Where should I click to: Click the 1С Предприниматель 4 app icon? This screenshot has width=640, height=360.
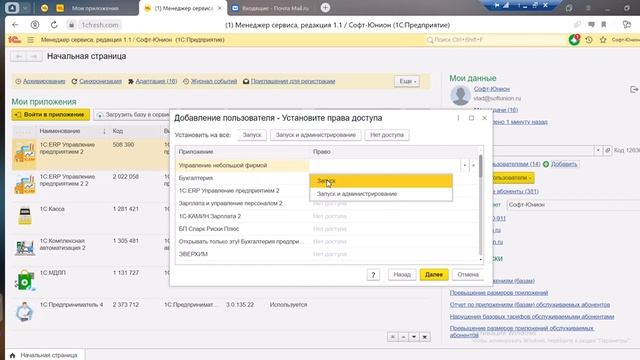(x=24, y=312)
